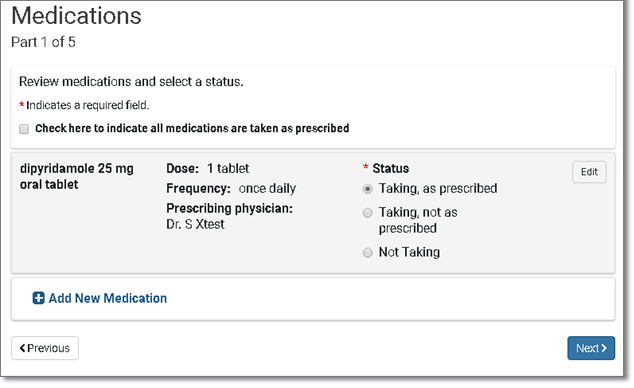The image size is (634, 388).
Task: Click the Medications page heading
Action: (x=76, y=16)
